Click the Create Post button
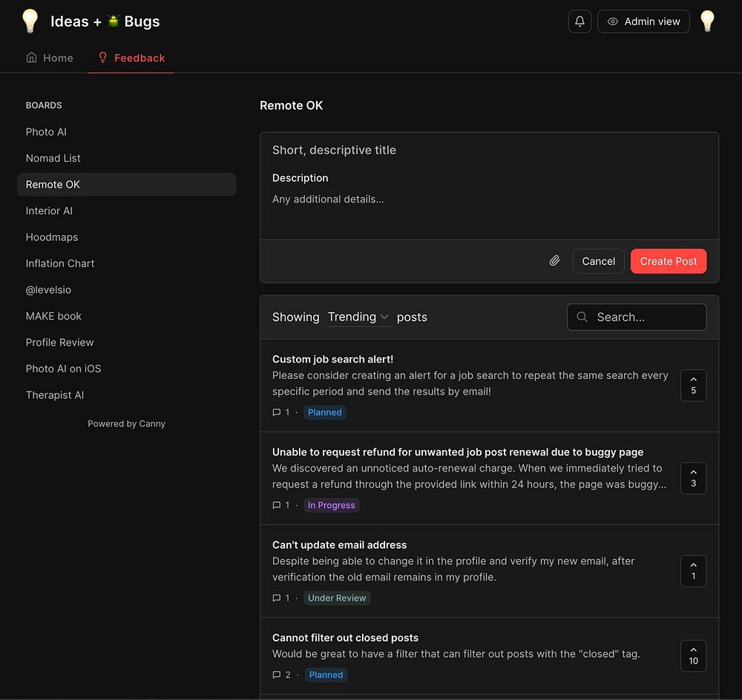Viewport: 742px width, 700px height. click(x=669, y=261)
